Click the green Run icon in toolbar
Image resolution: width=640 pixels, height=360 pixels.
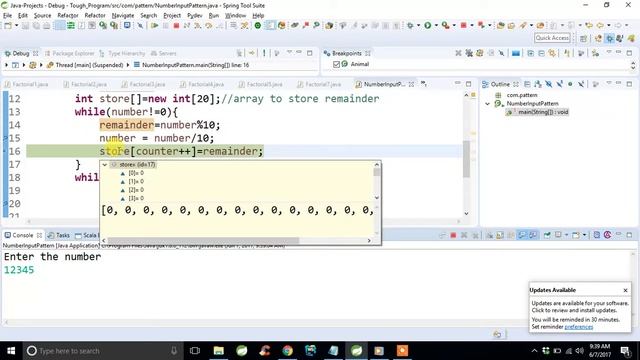click(x=427, y=26)
